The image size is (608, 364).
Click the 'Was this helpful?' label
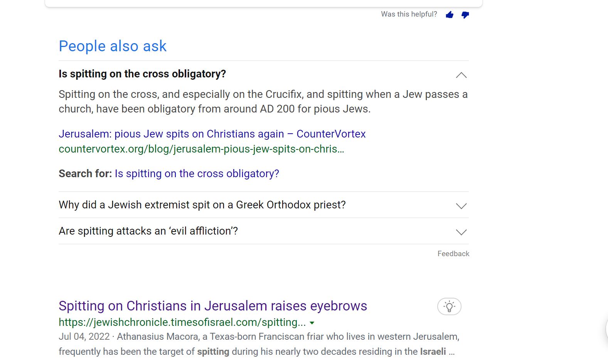tap(409, 14)
